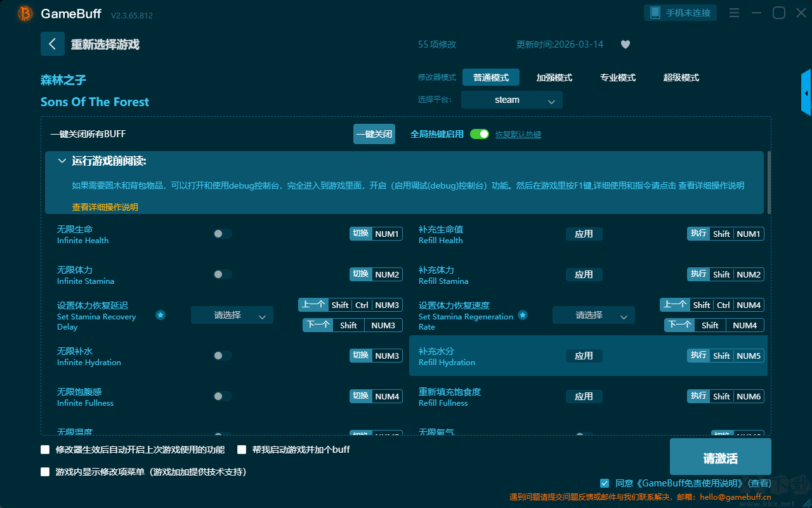Click Infinite Fullness NUM4 hotkey box

[376, 396]
